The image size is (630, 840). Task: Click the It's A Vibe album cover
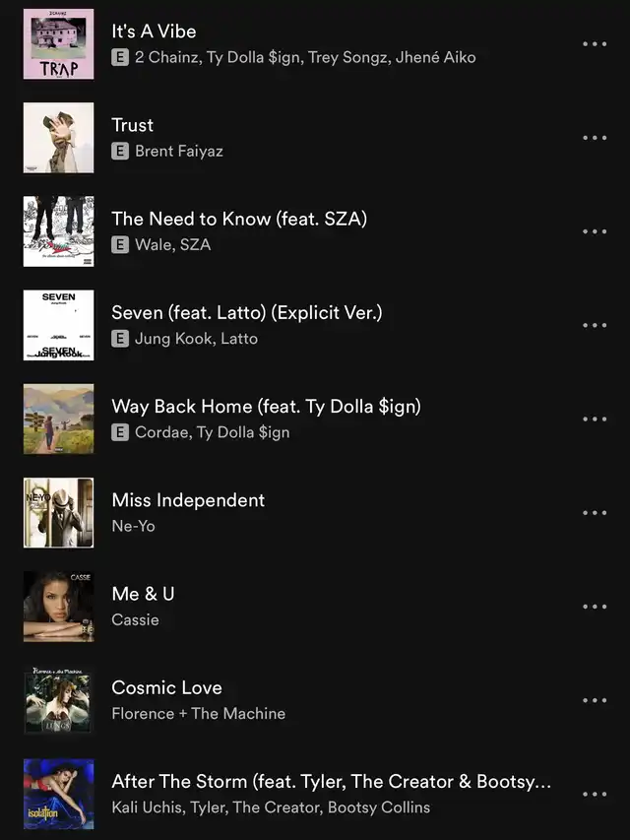[58, 44]
